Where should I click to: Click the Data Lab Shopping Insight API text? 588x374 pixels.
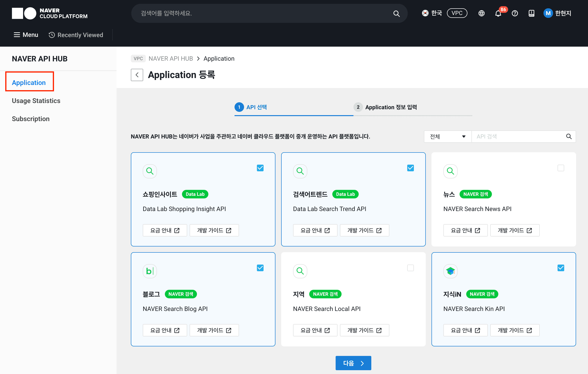point(184,209)
